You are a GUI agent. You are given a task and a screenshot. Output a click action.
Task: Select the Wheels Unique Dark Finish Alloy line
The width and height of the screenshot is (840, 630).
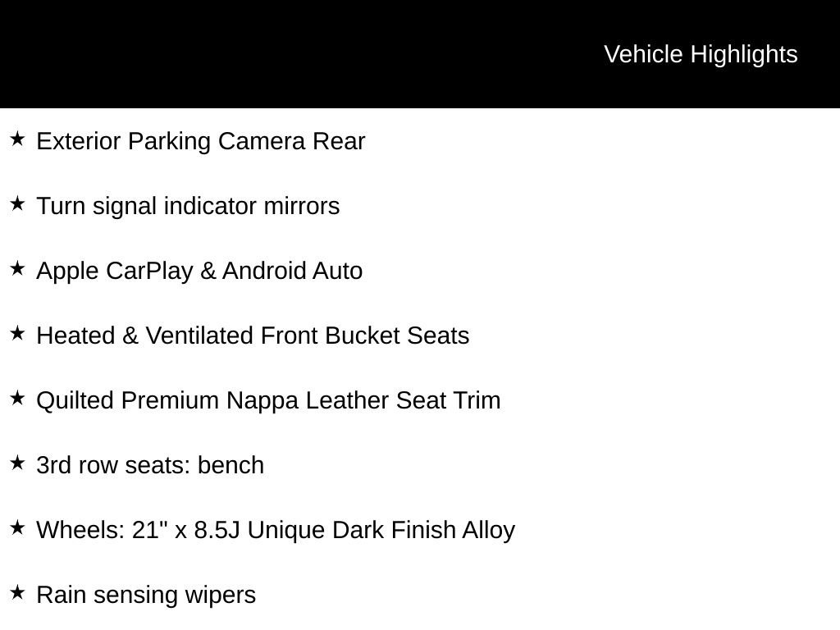click(276, 530)
